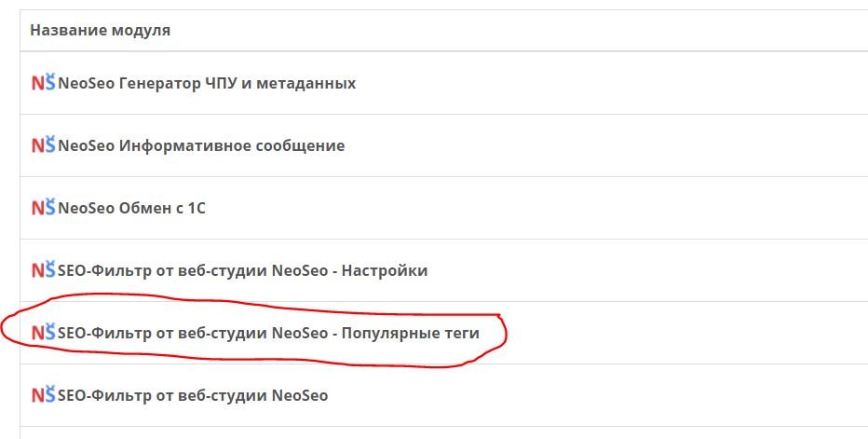Click NeoSeo logo icon beside Генератор ЧПУ
The width and height of the screenshot is (868, 439).
tap(43, 83)
